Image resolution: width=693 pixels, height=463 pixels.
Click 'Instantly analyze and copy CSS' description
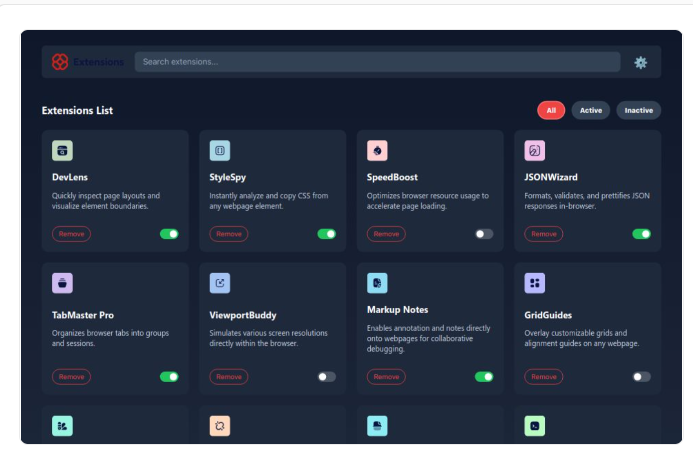269,201
